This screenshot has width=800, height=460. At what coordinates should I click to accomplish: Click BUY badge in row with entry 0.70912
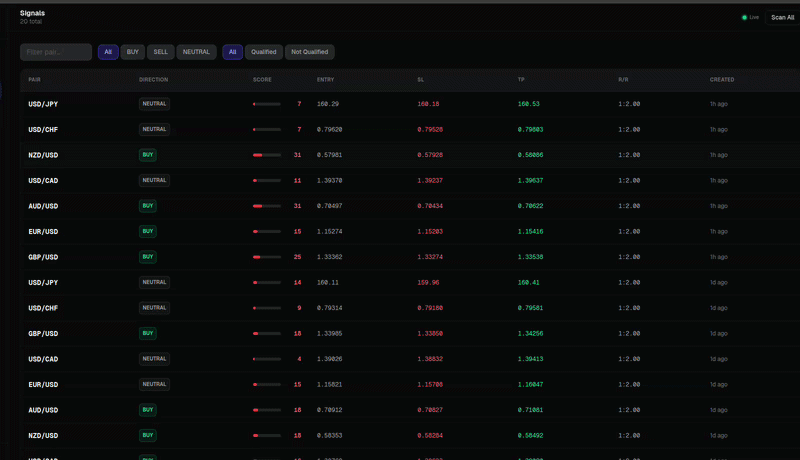148,410
